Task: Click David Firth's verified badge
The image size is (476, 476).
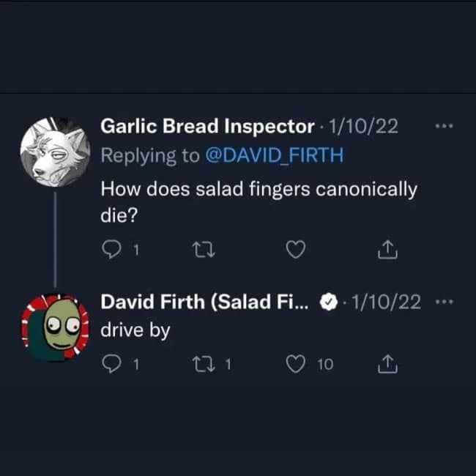Action: coord(330,302)
